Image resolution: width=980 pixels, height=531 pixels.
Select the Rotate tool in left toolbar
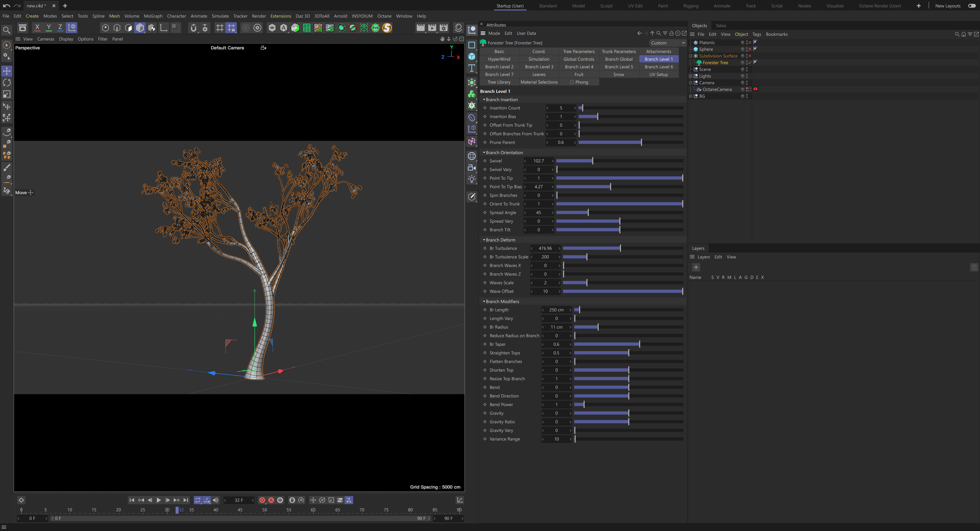click(7, 83)
